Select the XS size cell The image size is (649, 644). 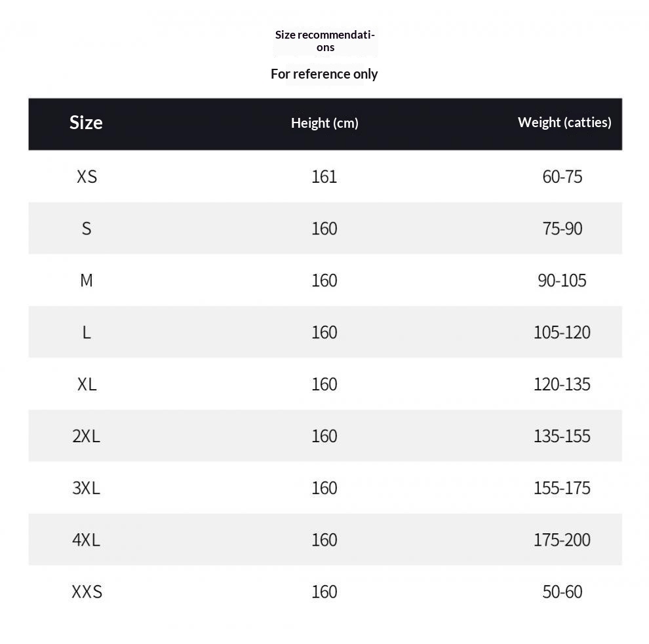pos(87,176)
